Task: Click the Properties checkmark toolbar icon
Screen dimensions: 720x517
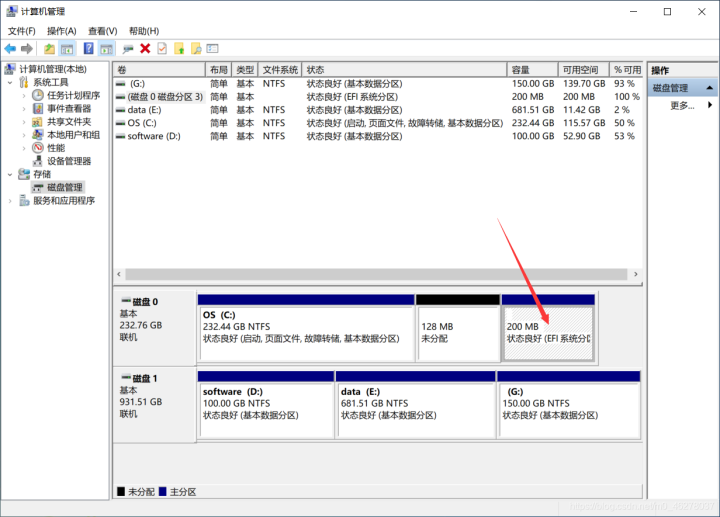Action: pos(162,48)
